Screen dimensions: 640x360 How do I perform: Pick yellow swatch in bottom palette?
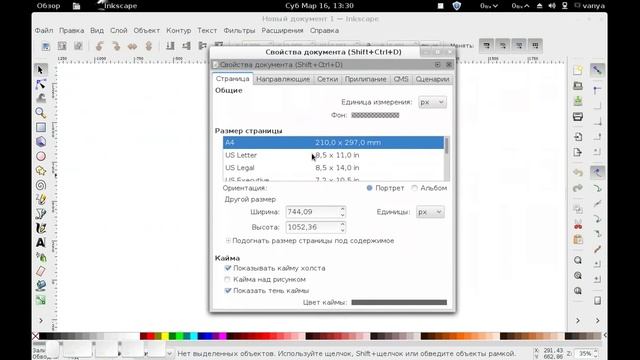[x=164, y=336]
